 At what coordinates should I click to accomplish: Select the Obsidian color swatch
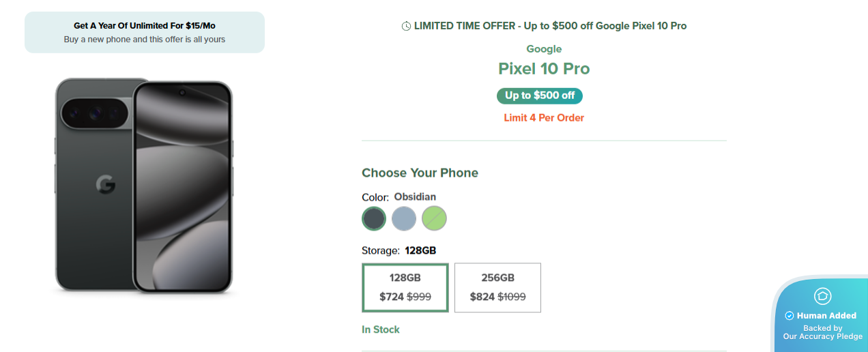coord(374,218)
